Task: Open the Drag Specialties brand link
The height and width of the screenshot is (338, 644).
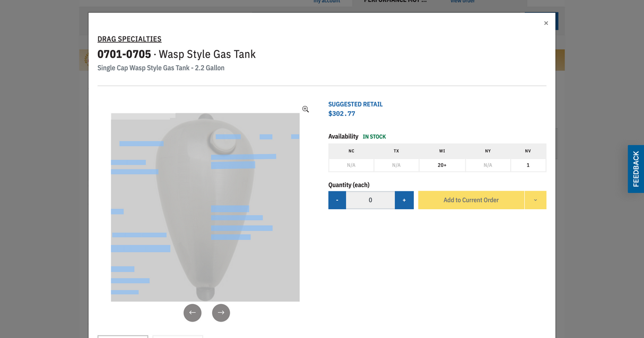Action: 129,39
